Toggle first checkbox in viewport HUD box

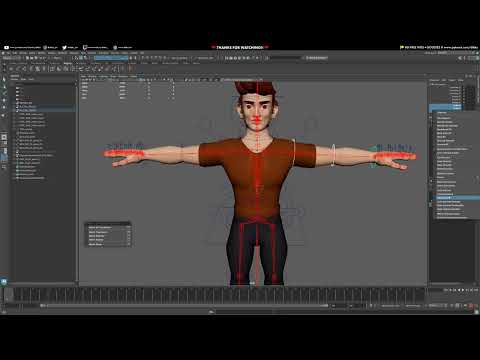click(128, 227)
